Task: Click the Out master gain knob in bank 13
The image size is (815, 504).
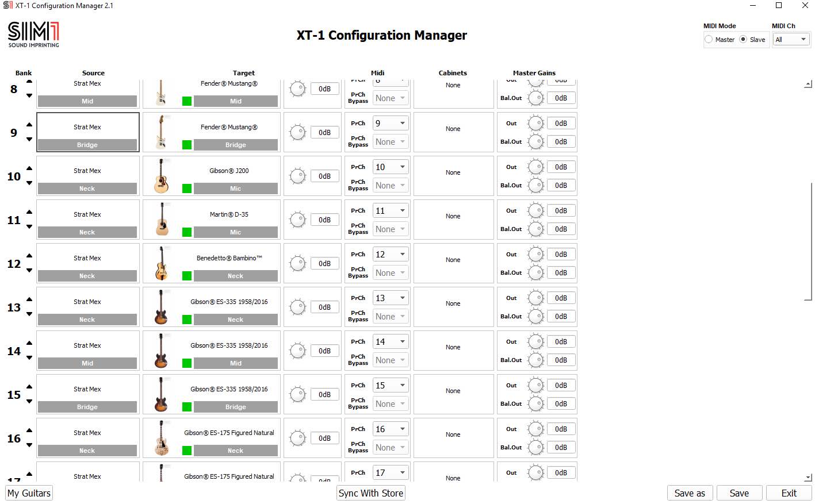Action: point(536,298)
